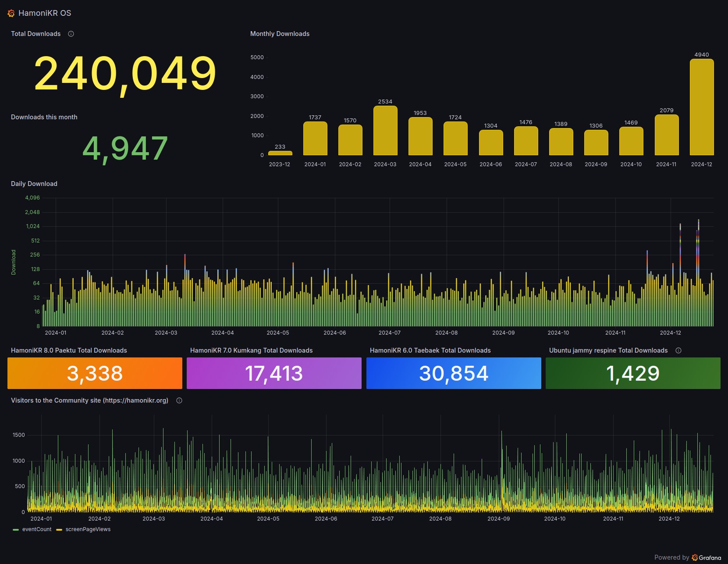Click the green 1,429 Ubuntu jammy tile
Image resolution: width=728 pixels, height=564 pixels.
[633, 373]
